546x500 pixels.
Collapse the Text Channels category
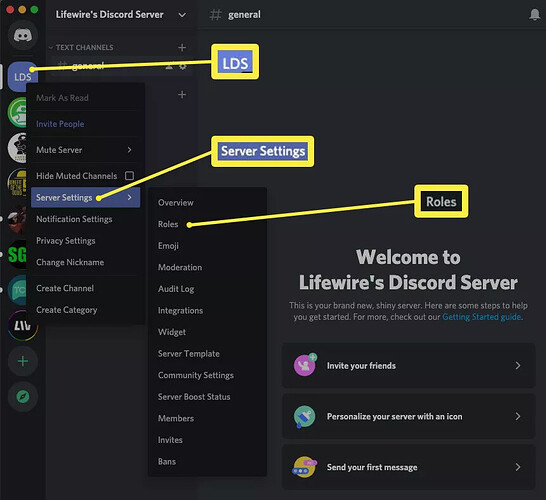[x=81, y=47]
